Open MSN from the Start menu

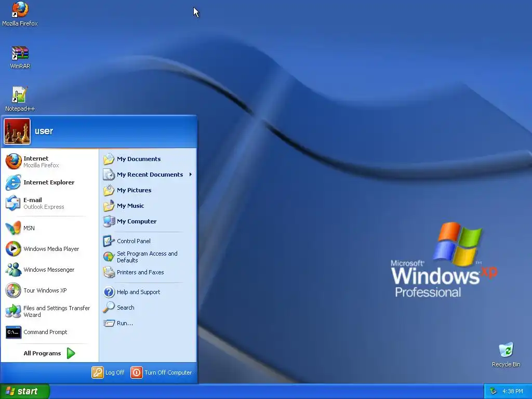coord(49,228)
